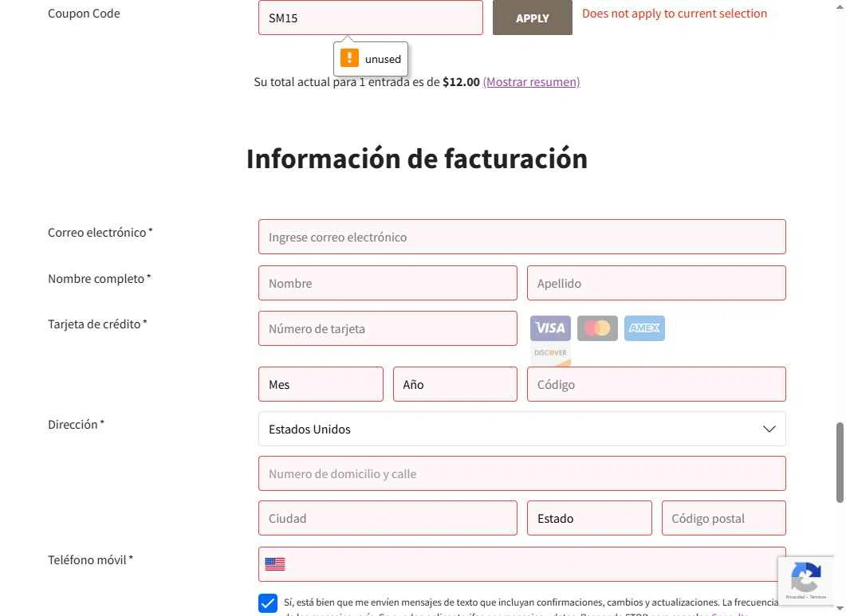This screenshot has height=616, width=846.
Task: Focus the Coupon Code field containing SM15
Action: [370, 18]
